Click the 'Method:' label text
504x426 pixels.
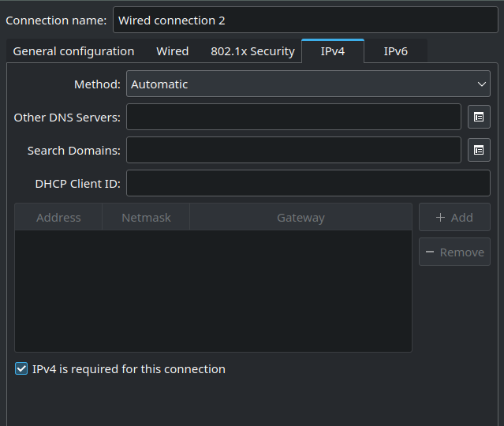tap(97, 84)
